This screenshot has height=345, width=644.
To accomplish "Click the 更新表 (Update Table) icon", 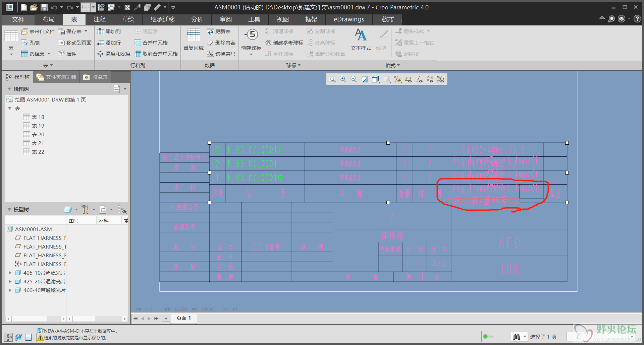I will (219, 31).
